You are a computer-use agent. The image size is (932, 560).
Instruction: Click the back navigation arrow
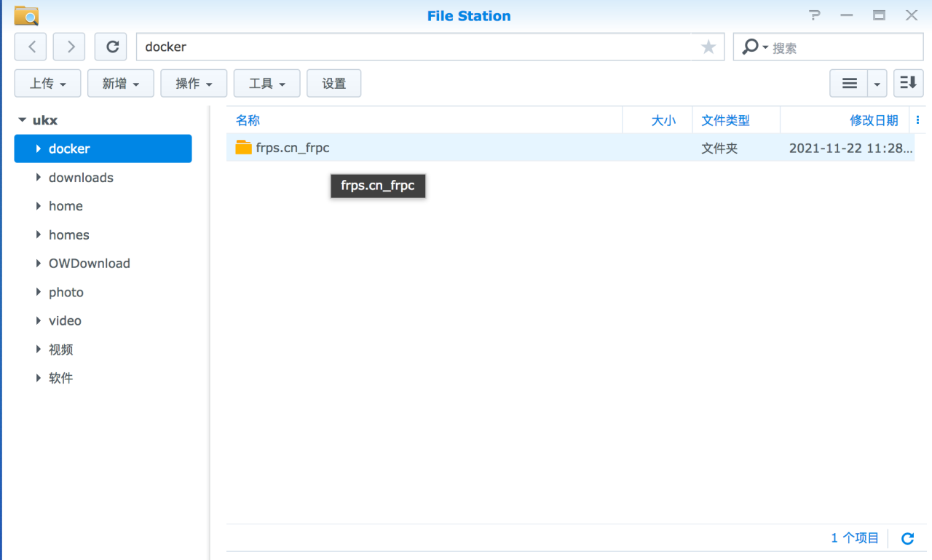tap(31, 47)
